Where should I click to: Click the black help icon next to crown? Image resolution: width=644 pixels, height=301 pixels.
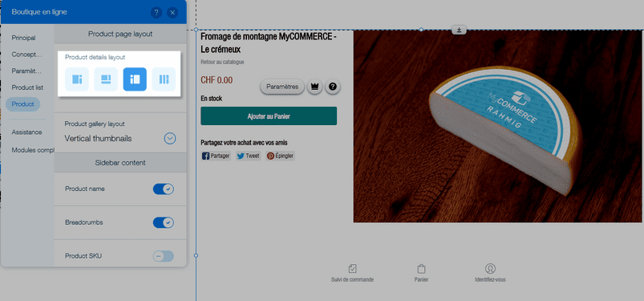333,87
